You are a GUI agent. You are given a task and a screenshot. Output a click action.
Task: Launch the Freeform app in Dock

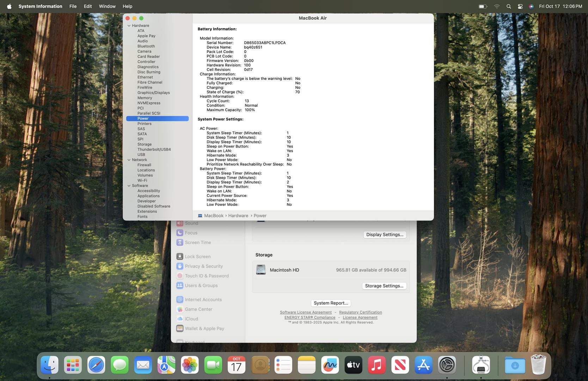[330, 365]
